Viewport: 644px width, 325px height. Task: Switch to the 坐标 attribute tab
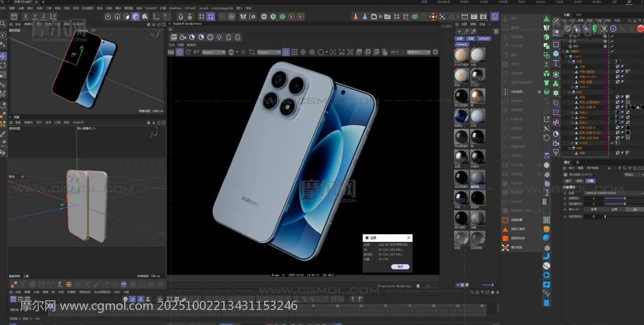579,180
